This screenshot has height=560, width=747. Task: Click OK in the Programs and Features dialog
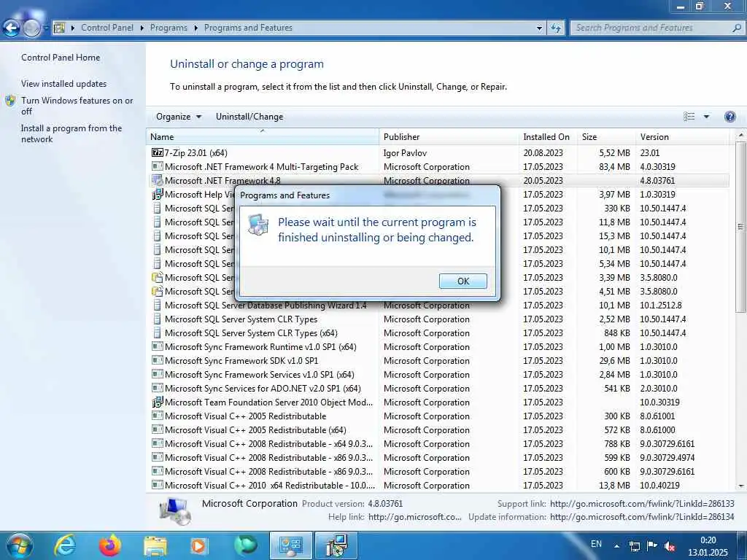(462, 281)
